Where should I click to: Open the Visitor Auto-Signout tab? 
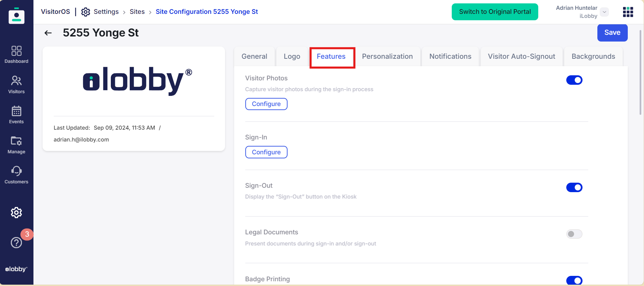tap(521, 56)
